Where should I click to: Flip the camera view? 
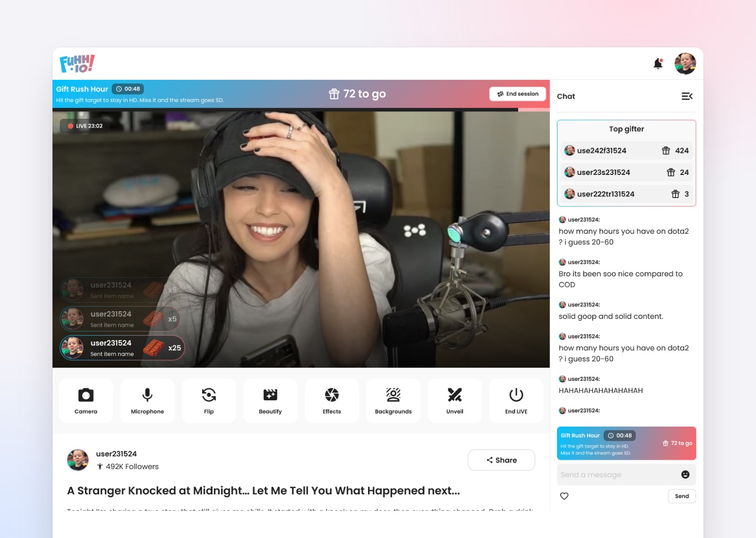click(209, 401)
